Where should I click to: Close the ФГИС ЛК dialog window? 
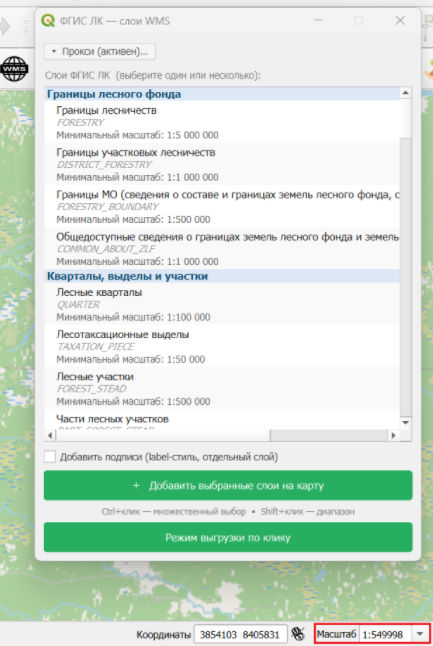[400, 21]
